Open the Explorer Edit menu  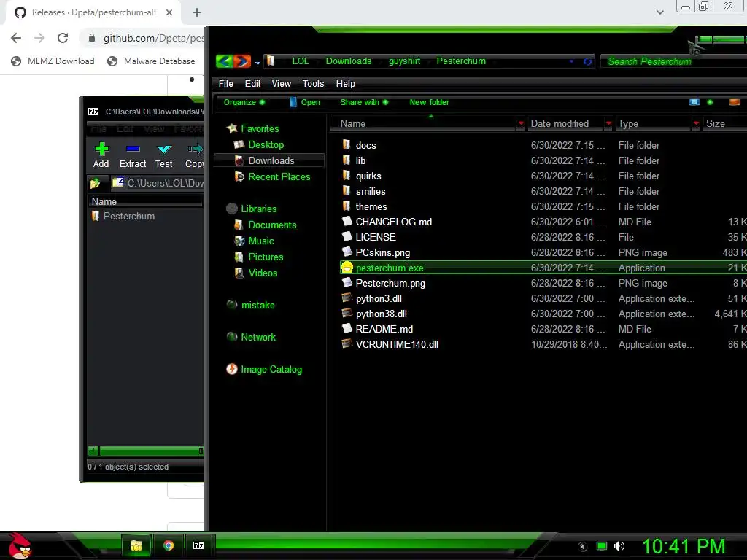252,83
